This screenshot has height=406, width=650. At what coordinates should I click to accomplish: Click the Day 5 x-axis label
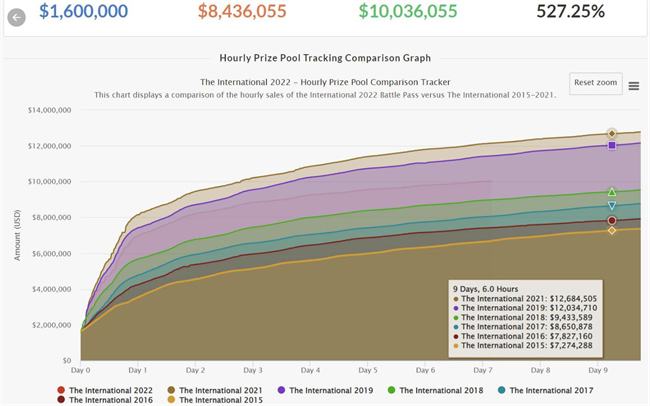(368, 370)
